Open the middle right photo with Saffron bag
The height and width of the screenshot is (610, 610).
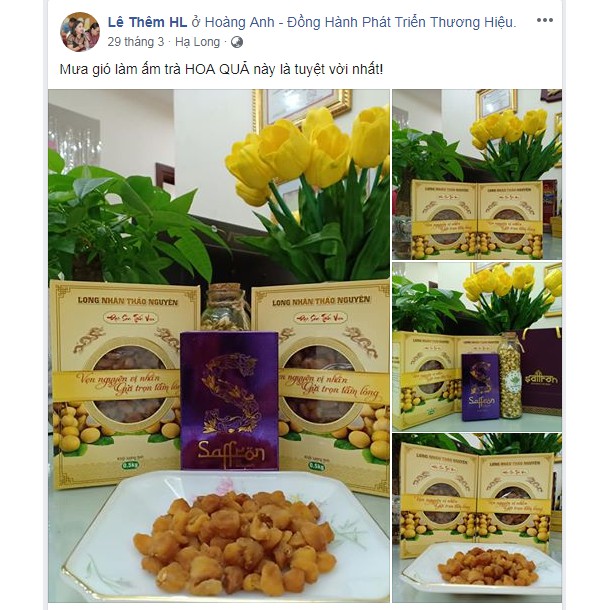tap(477, 347)
